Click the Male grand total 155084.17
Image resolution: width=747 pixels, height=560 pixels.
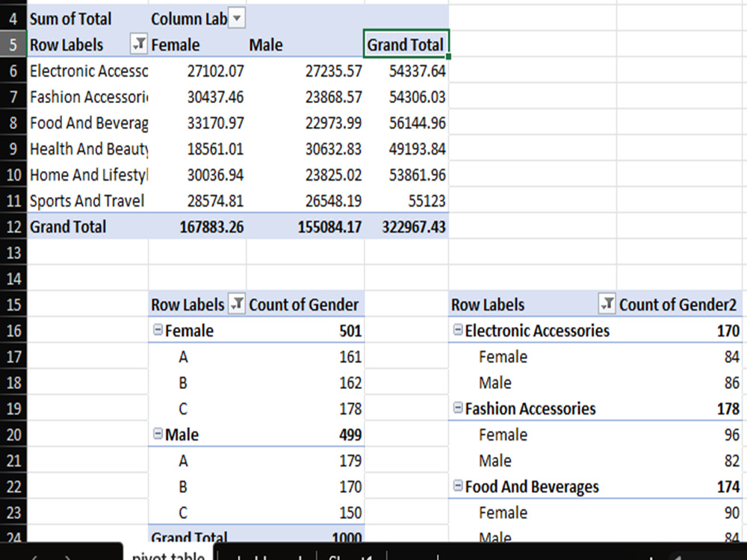point(306,227)
